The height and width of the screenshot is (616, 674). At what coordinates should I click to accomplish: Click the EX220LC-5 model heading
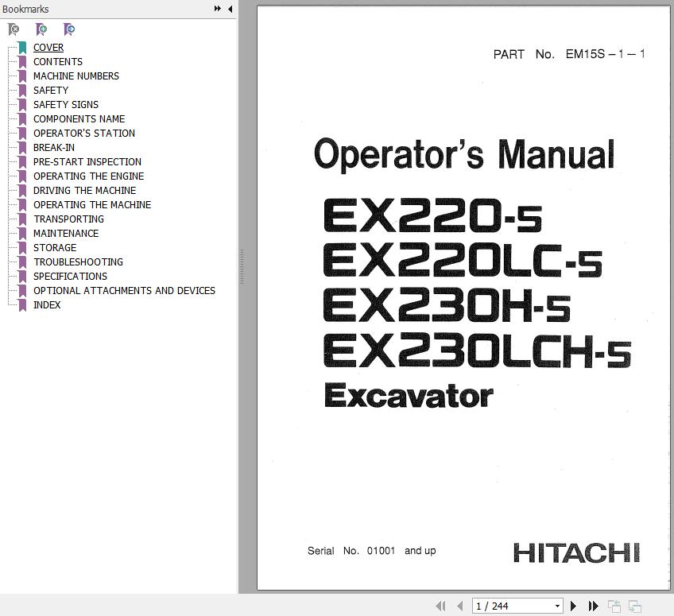tap(463, 261)
